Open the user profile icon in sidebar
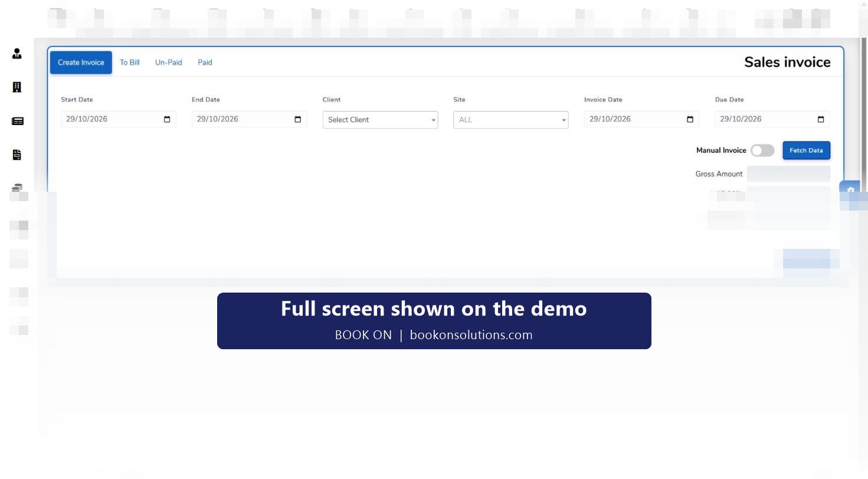The width and height of the screenshot is (868, 479). tap(17, 54)
